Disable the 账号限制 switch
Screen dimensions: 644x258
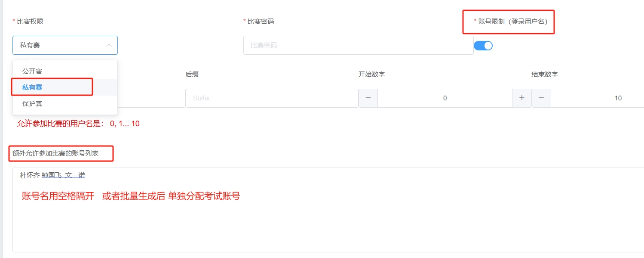point(483,45)
